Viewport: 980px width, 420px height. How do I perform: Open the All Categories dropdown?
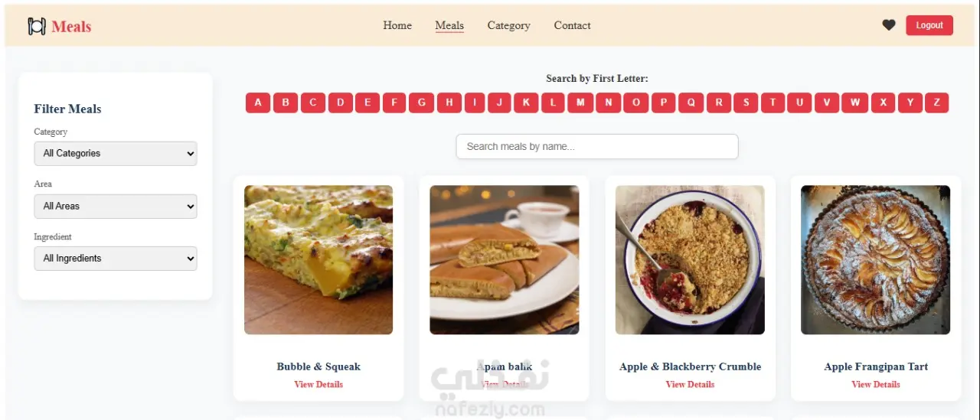(x=116, y=153)
